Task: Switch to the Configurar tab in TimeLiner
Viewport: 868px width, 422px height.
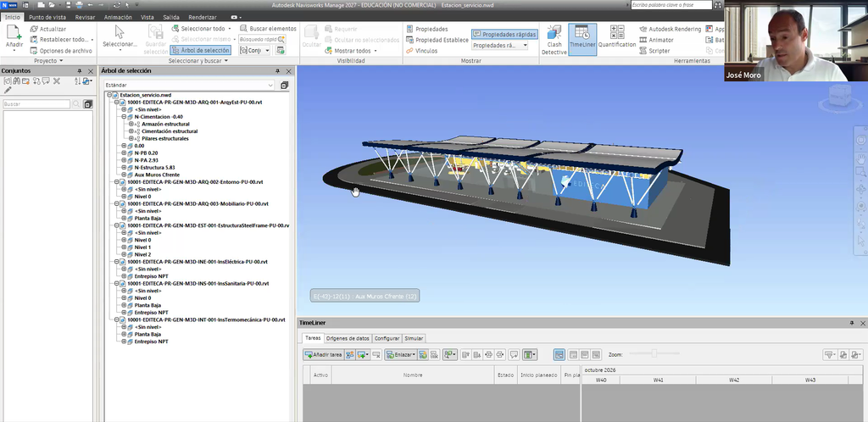Action: click(387, 338)
